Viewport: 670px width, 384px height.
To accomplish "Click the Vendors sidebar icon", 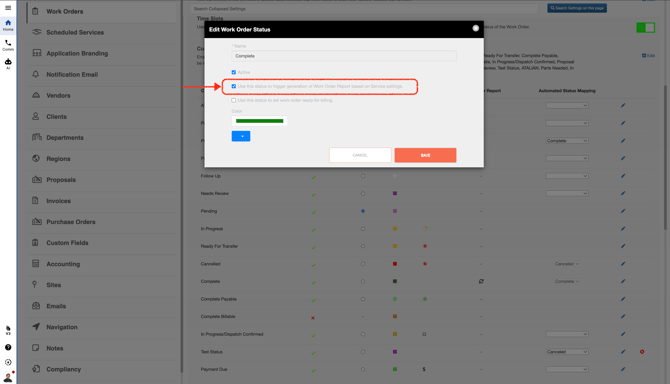I will (36, 95).
